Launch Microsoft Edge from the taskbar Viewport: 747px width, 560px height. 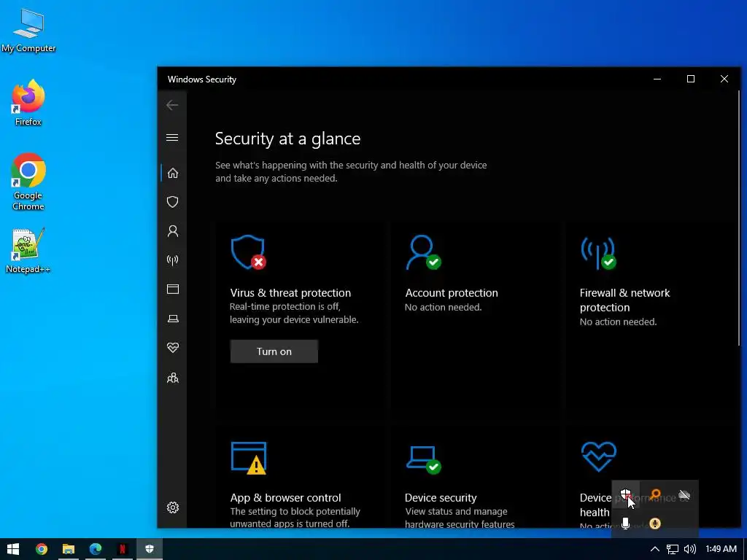pyautogui.click(x=96, y=550)
